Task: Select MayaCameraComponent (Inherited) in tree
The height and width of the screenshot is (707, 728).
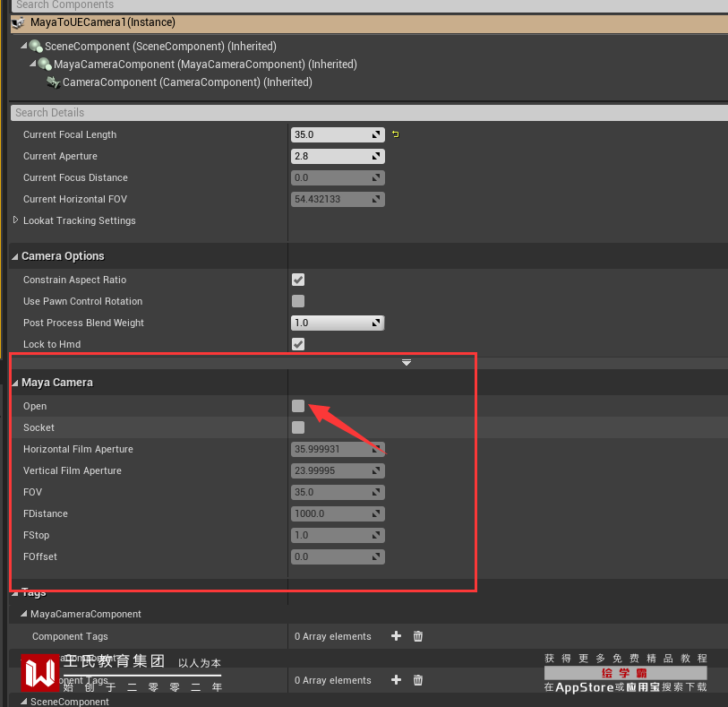Action: (x=205, y=65)
